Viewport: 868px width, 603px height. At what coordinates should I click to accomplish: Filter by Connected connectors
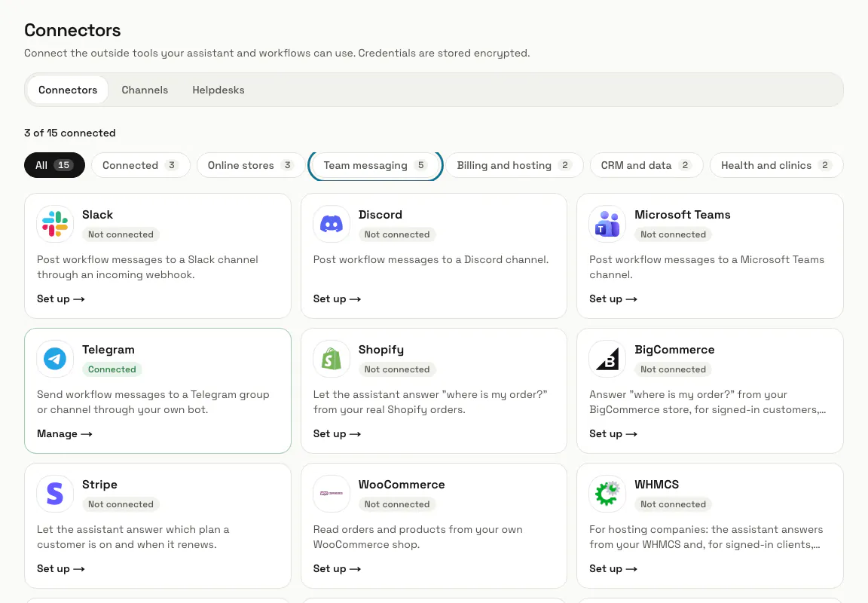coord(141,165)
